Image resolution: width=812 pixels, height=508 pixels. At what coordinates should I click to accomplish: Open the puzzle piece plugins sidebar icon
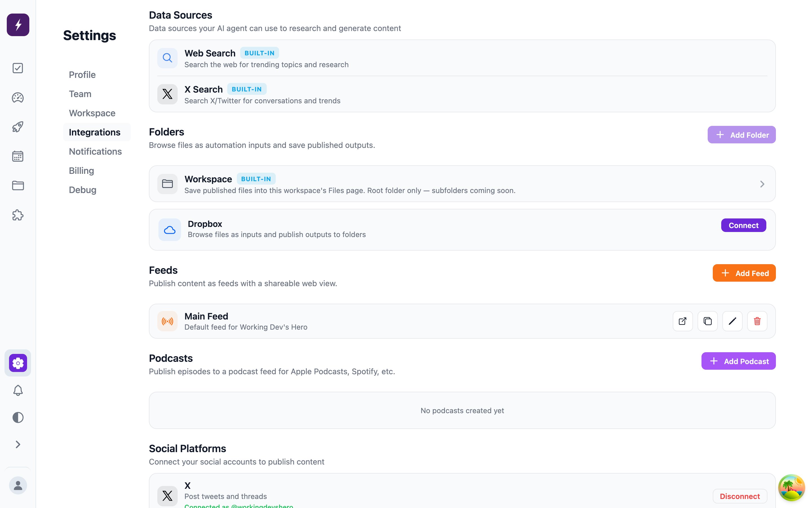tap(18, 215)
